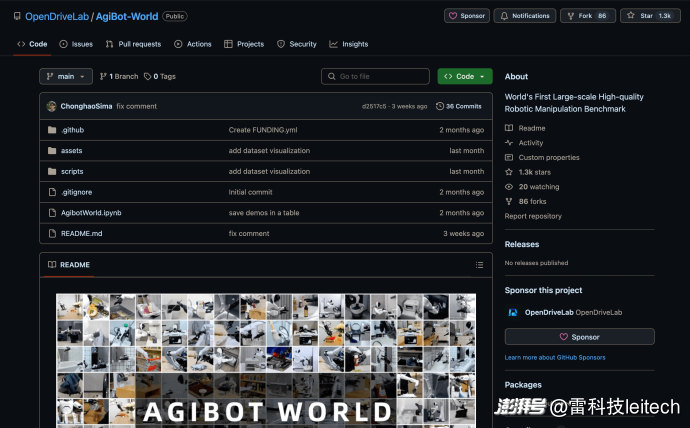Toggle Notifications for the repository
This screenshot has width=690, height=428.
(x=525, y=16)
